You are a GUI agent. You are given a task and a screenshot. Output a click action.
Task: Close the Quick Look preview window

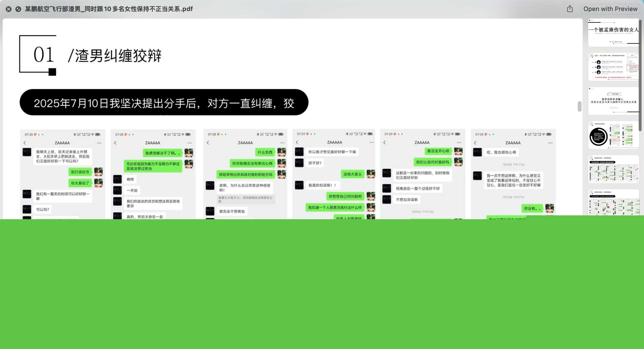click(x=9, y=9)
